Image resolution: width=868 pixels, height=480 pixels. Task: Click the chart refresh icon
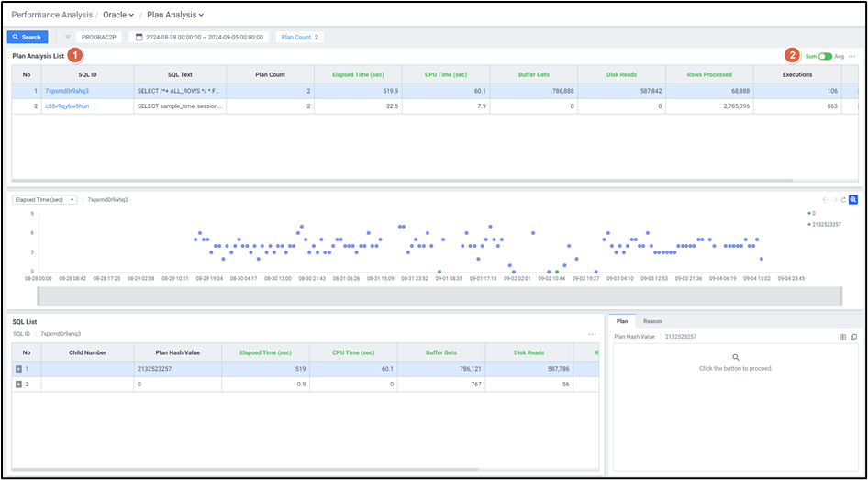[843, 199]
